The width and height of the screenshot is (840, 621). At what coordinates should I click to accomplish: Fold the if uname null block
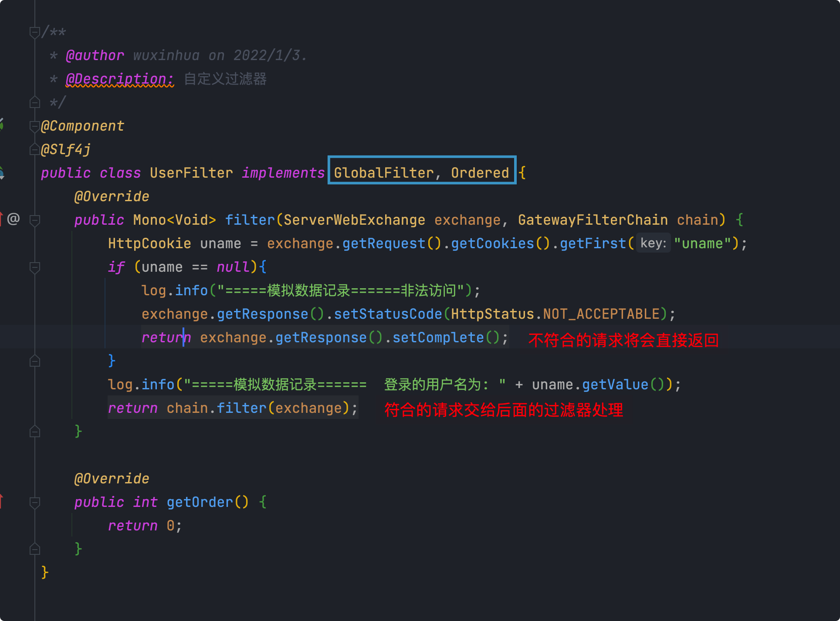pyautogui.click(x=34, y=267)
